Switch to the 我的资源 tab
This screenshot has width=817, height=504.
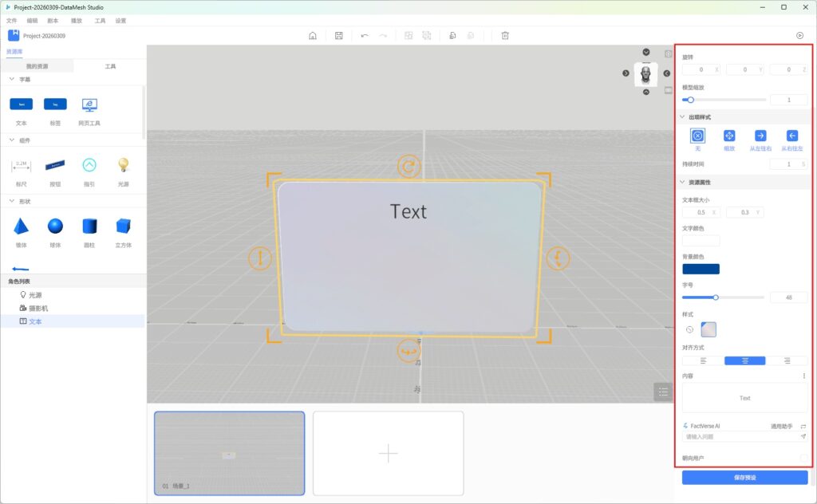tap(37, 66)
